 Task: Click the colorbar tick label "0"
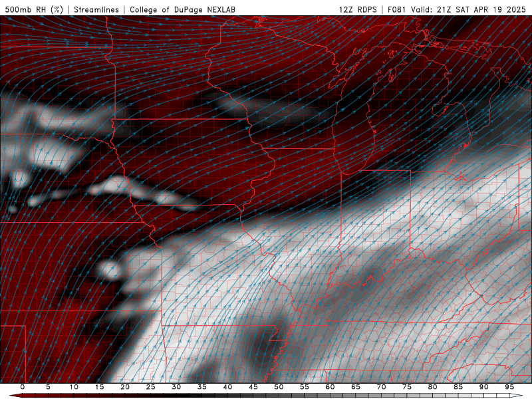pyautogui.click(x=23, y=387)
